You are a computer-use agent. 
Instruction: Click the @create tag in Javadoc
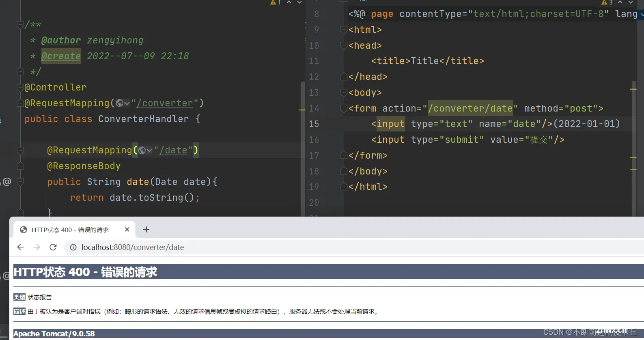61,56
